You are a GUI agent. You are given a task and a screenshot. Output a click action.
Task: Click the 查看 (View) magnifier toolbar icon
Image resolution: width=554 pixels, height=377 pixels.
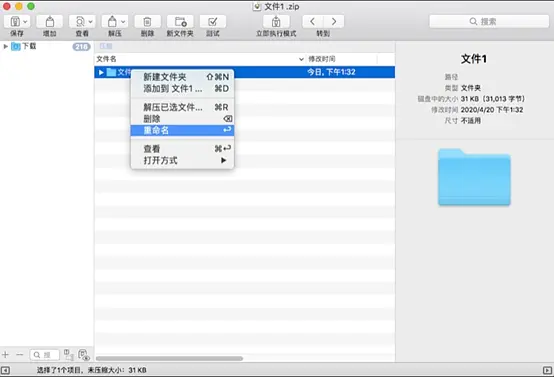(80, 22)
